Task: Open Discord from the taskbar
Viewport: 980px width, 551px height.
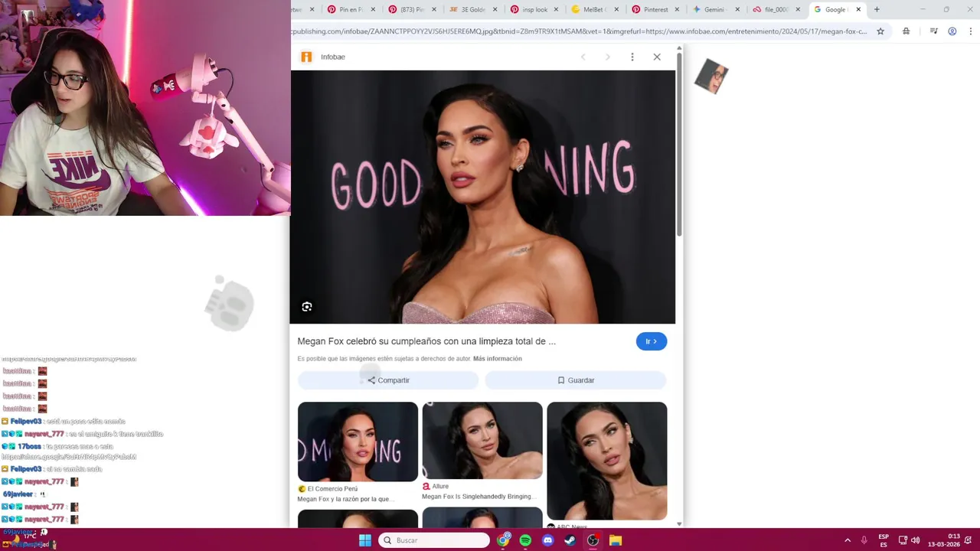Action: (x=547, y=540)
